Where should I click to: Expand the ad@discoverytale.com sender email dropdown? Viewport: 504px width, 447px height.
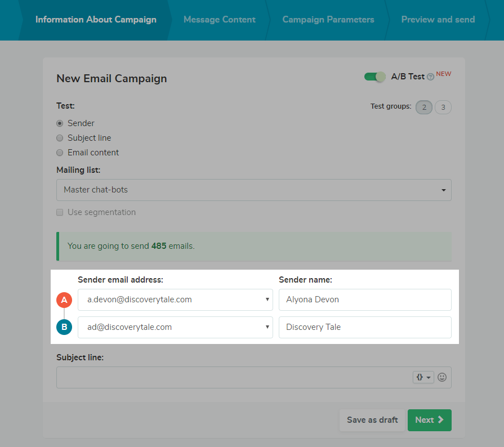[175, 327]
